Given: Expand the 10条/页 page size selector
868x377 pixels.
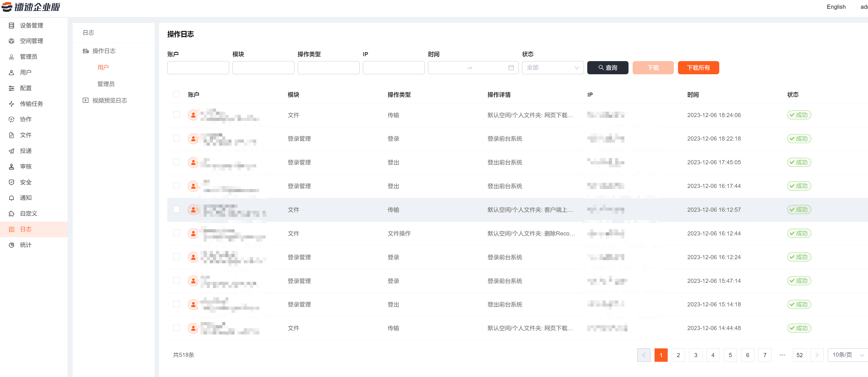Looking at the screenshot, I should click(847, 355).
